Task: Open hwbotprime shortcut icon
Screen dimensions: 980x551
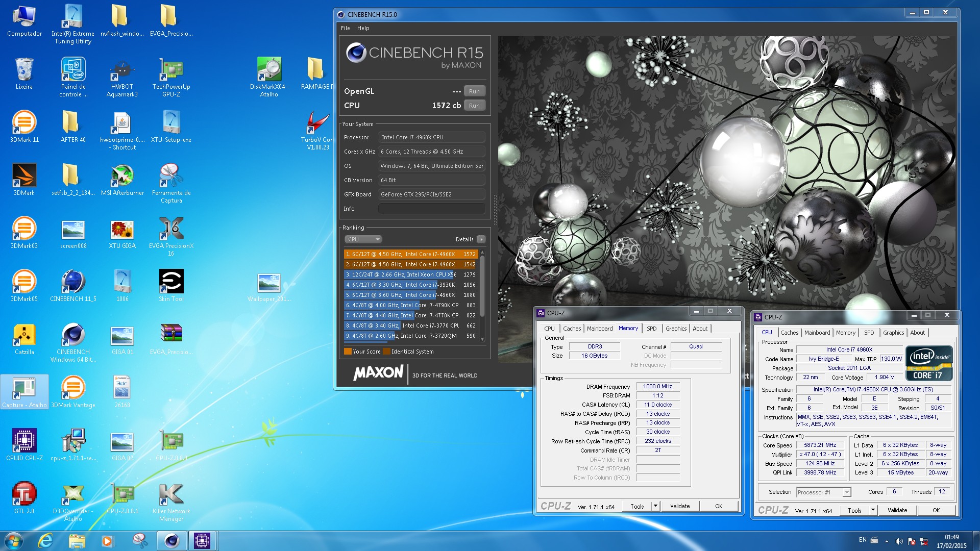Action: (x=122, y=130)
